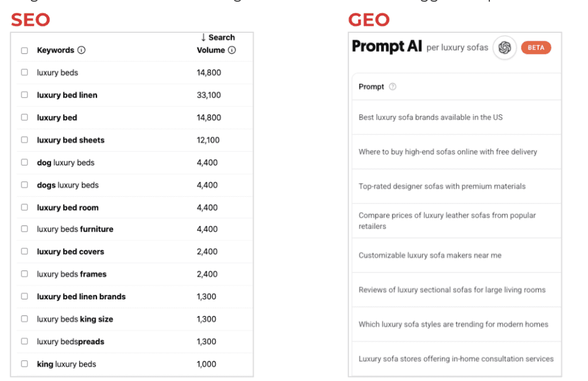
Task: Click the help icon next to Prompt
Action: click(393, 87)
